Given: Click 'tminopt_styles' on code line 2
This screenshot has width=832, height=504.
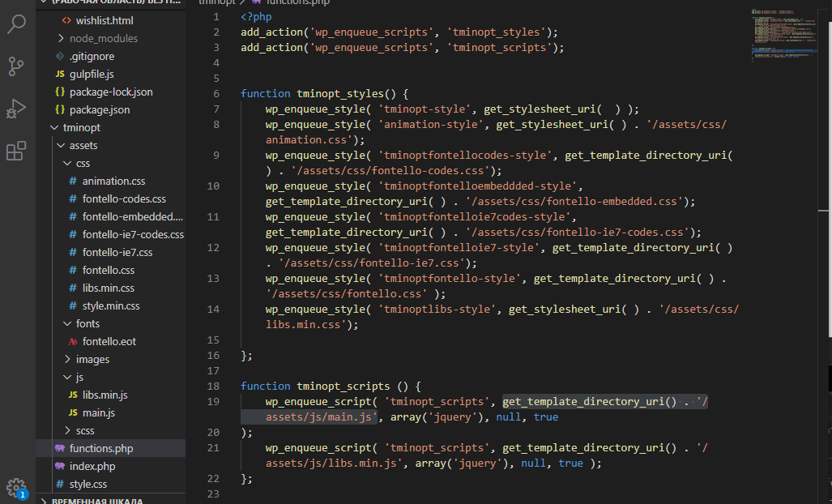Looking at the screenshot, I should tap(496, 32).
